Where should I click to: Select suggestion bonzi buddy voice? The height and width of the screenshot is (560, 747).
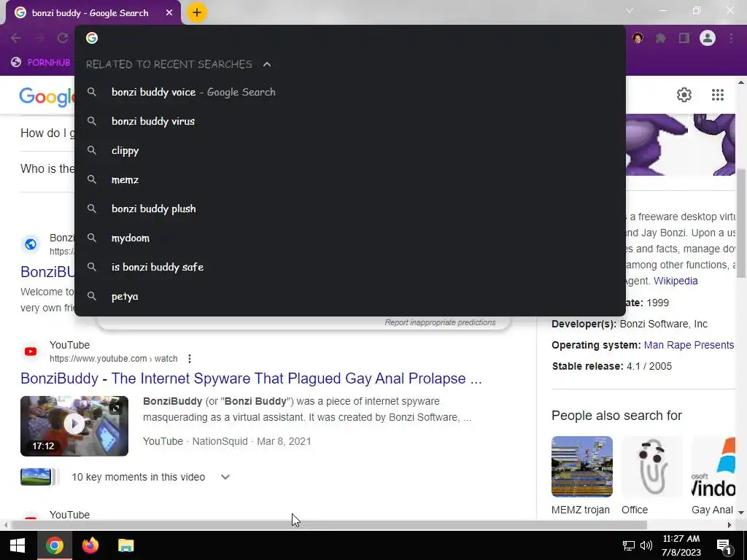350,93
